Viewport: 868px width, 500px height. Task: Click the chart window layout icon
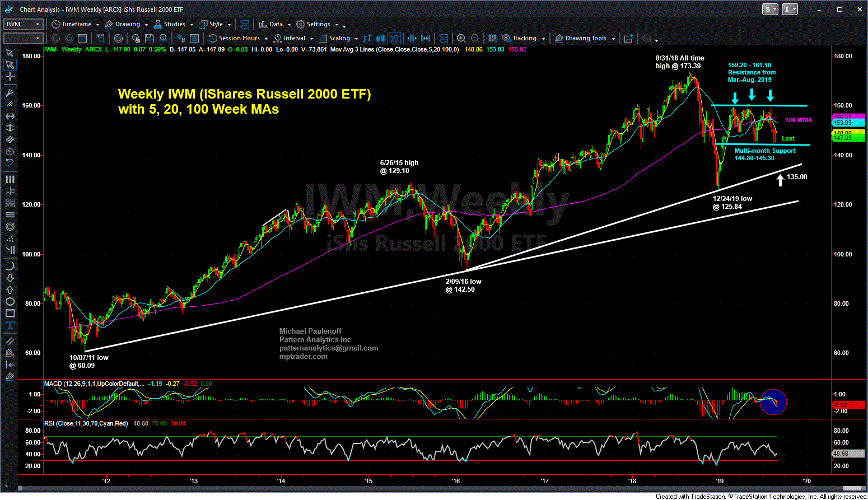click(x=82, y=38)
